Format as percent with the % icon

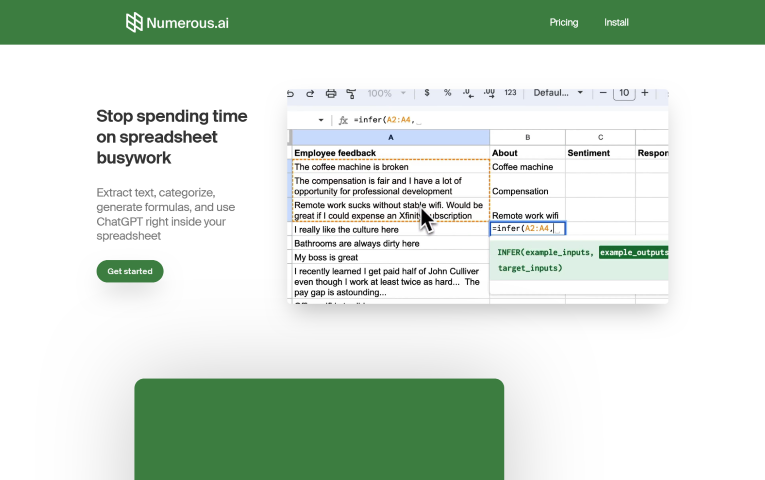click(x=447, y=93)
